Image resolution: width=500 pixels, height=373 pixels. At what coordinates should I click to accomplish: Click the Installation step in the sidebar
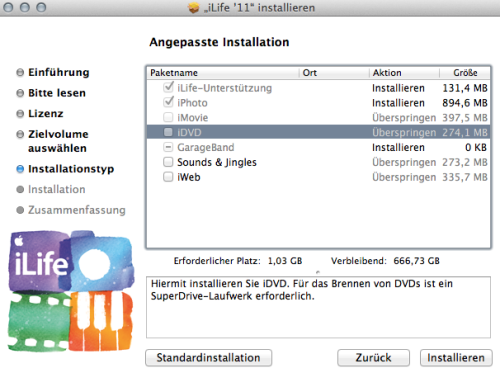point(57,189)
